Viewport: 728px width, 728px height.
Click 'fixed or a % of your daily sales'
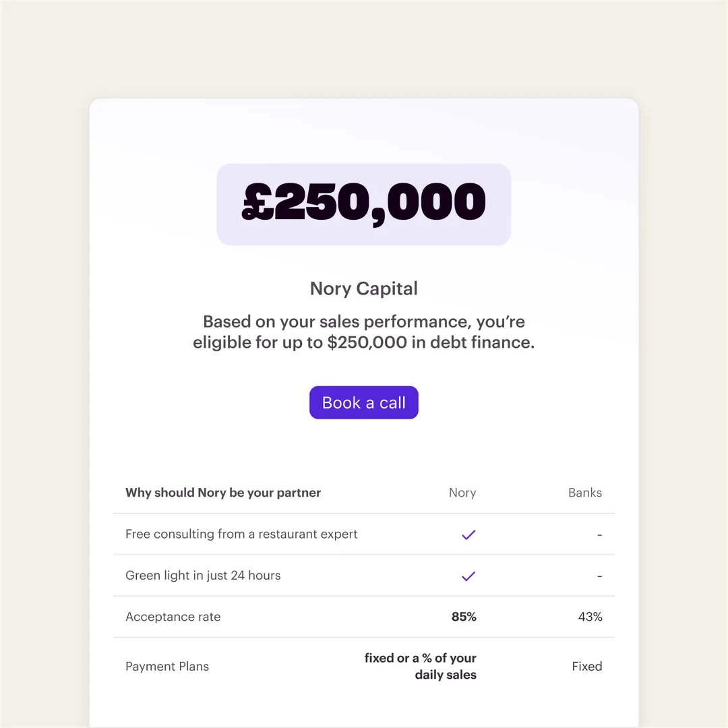(x=420, y=666)
